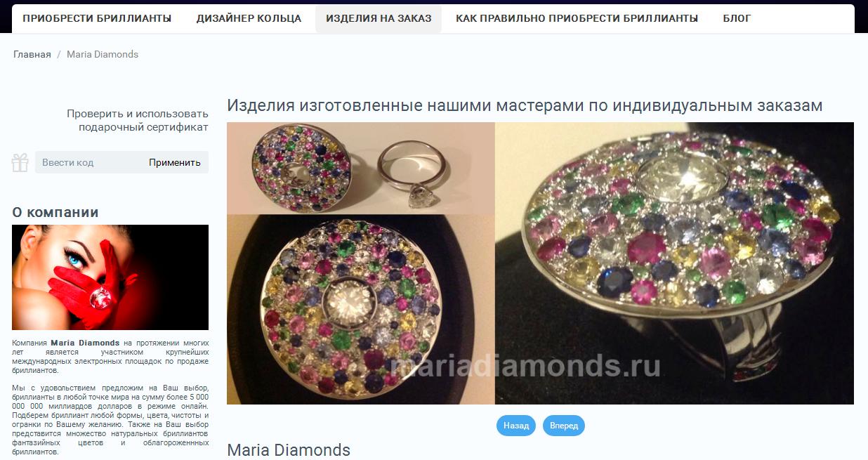868x460 pixels.
Task: Focus the Ввести код input field
Action: [x=88, y=162]
